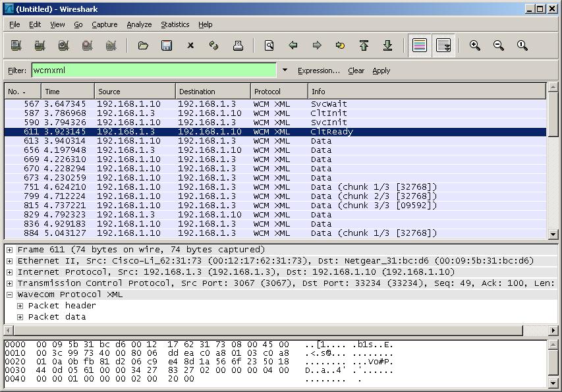Toggle auto scroll in live capture

[x=443, y=45]
